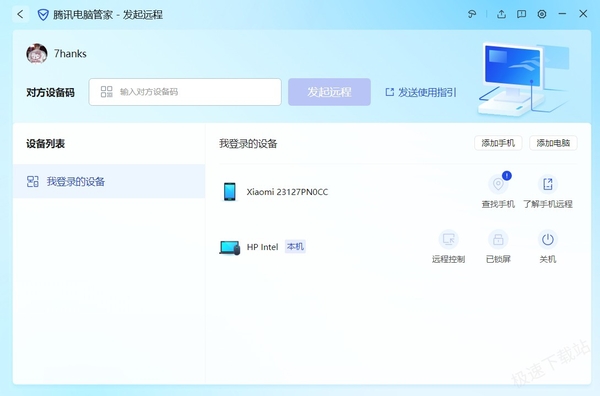Minimize the remote window
Screen dimensions: 600x396
point(562,14)
